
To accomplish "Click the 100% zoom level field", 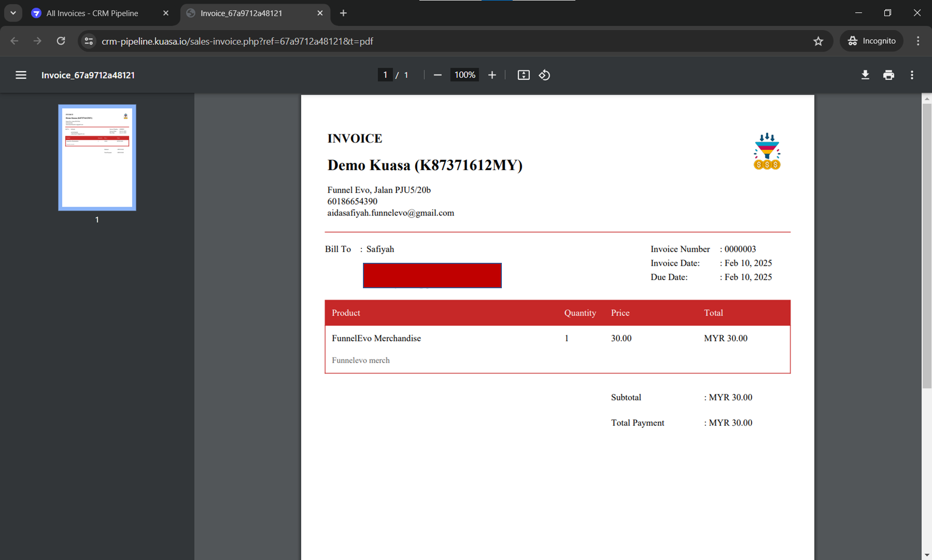I will [465, 75].
